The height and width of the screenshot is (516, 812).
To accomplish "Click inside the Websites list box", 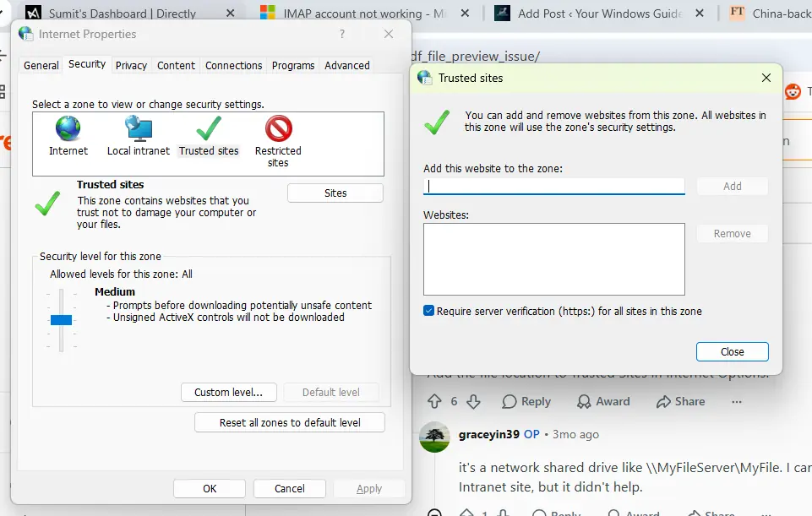I will coord(554,259).
